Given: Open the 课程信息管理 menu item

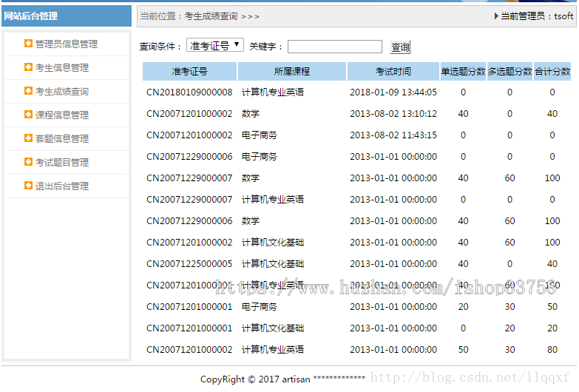Looking at the screenshot, I should coord(62,115).
